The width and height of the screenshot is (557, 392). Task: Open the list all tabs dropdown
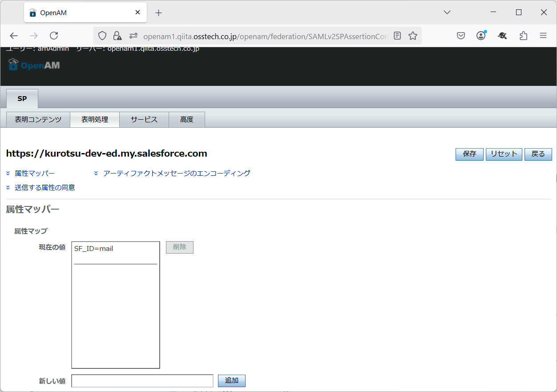[x=448, y=12]
